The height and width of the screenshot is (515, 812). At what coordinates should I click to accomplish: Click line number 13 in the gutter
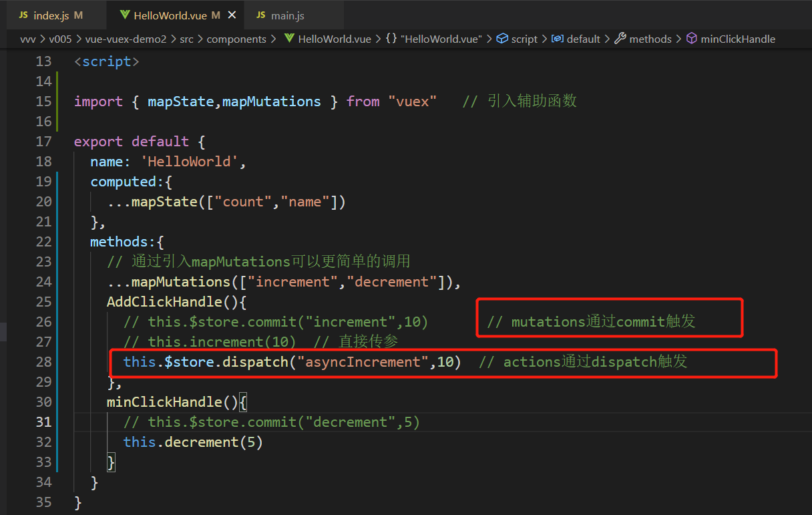click(x=43, y=61)
